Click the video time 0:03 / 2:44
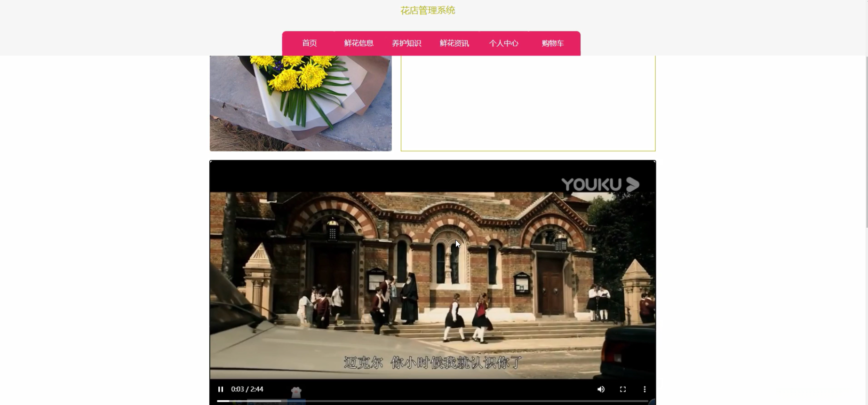The width and height of the screenshot is (868, 405). (247, 389)
